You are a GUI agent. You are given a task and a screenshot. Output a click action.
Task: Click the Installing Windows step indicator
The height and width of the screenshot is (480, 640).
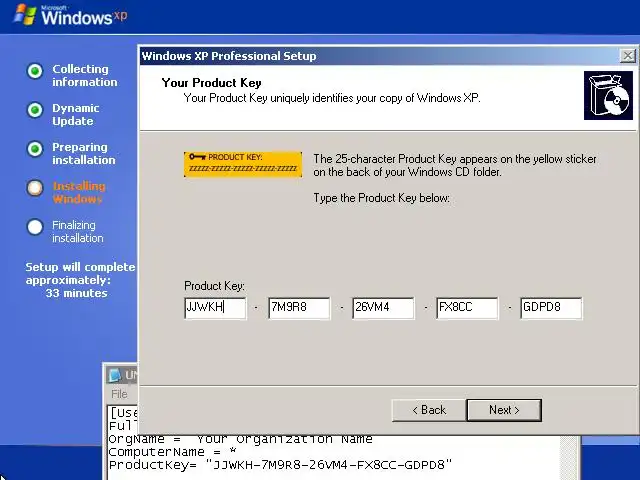[x=35, y=188]
